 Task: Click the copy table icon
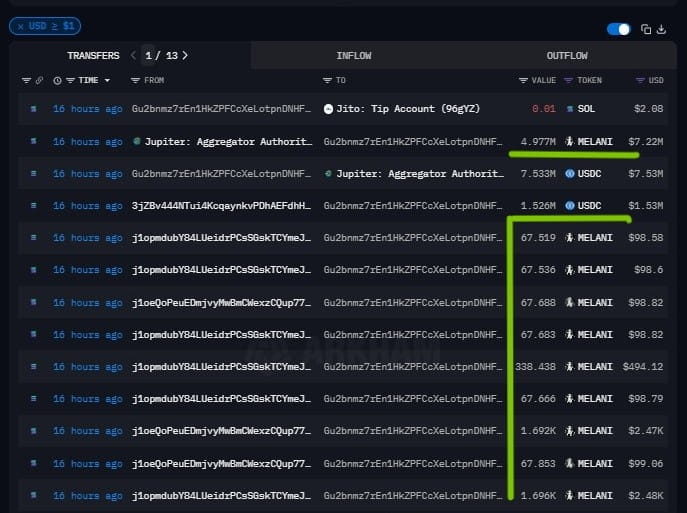(645, 29)
